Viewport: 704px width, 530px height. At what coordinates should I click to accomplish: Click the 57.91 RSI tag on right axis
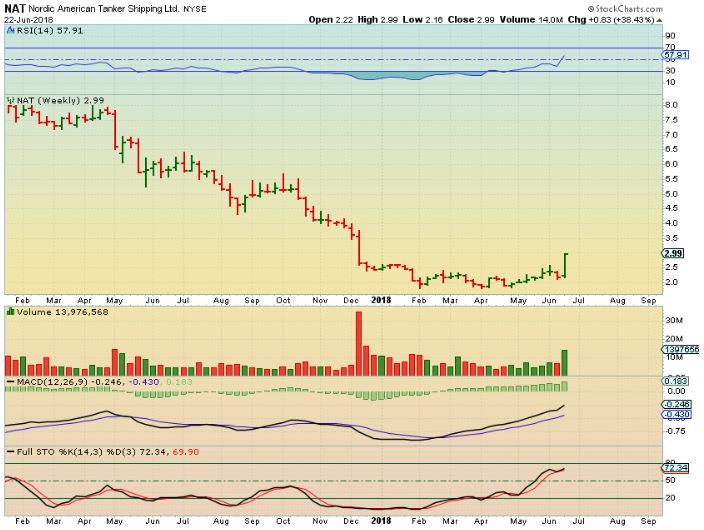675,55
